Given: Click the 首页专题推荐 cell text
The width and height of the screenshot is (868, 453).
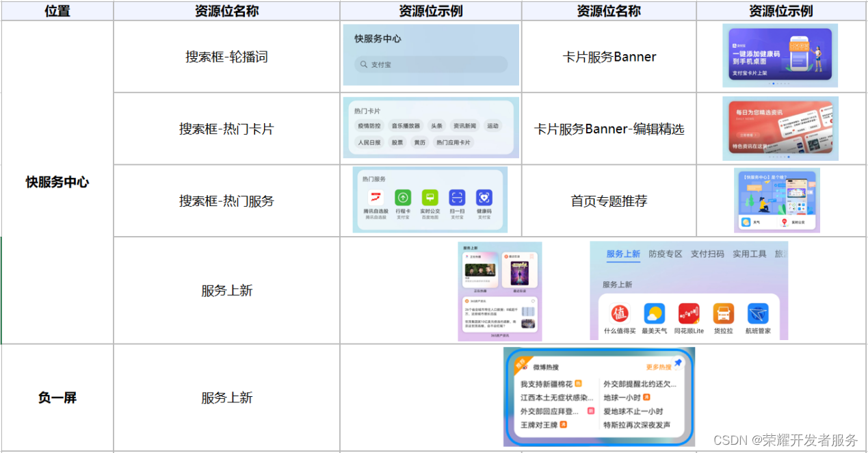Looking at the screenshot, I should pyautogui.click(x=609, y=200).
